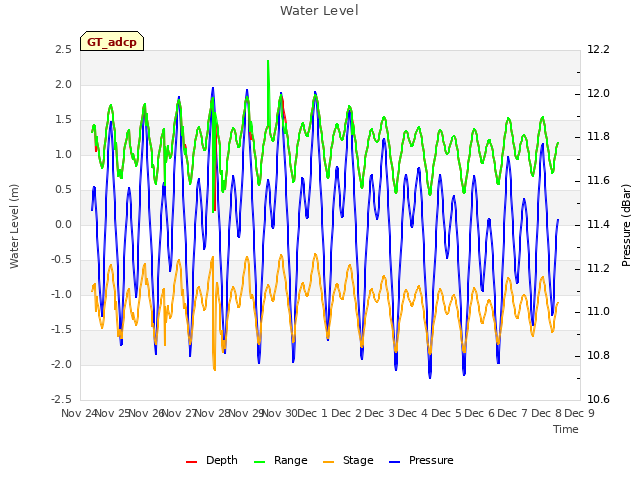640x480 pixels.
Task: Click the -2.5 left axis tick
Action: [61, 400]
